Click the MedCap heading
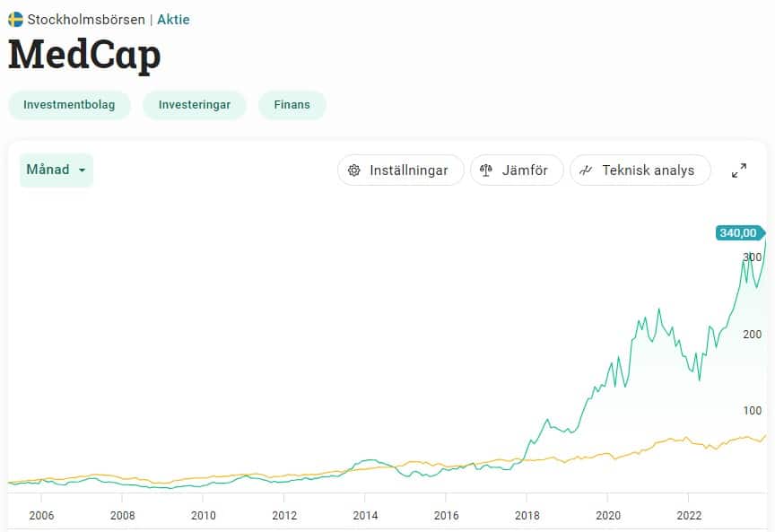This screenshot has height=532, width=775. tap(84, 55)
